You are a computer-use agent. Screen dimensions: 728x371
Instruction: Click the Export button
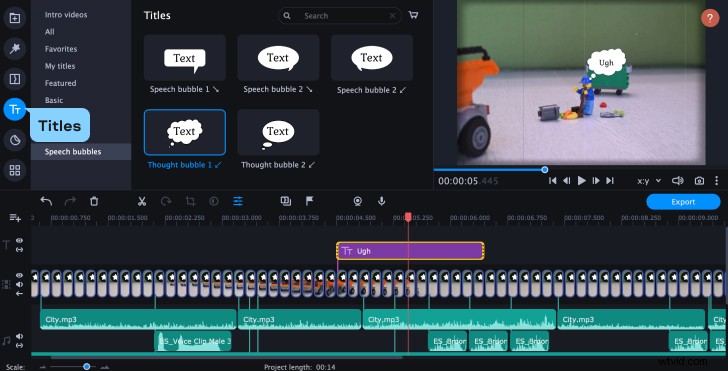(x=683, y=202)
